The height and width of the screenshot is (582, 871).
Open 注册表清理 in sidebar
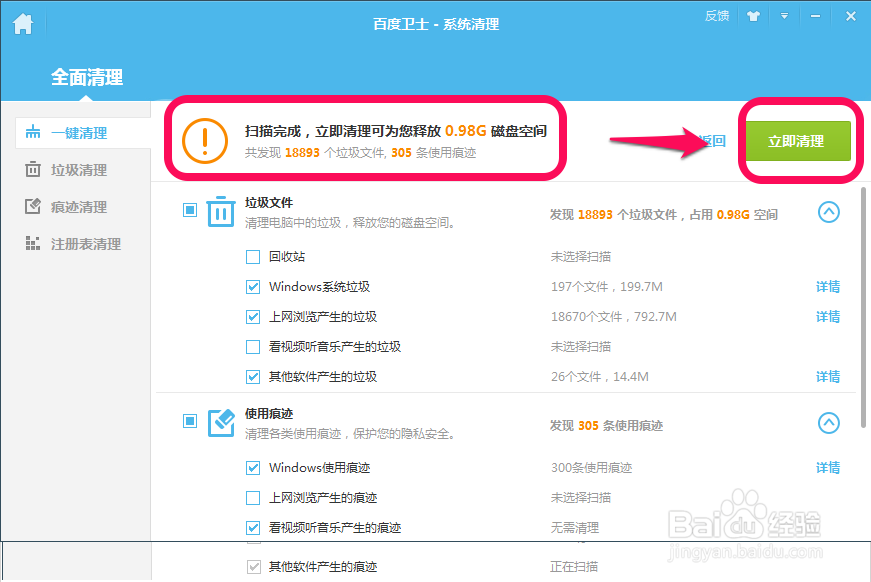pos(86,244)
